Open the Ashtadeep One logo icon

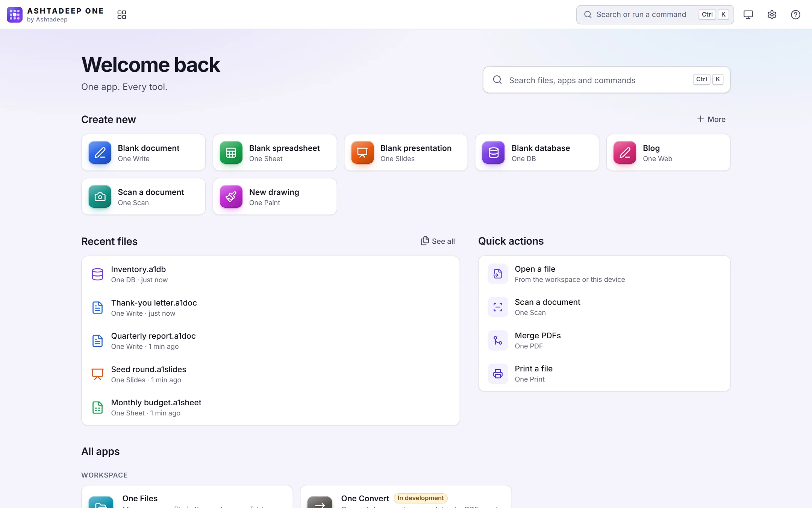(15, 15)
